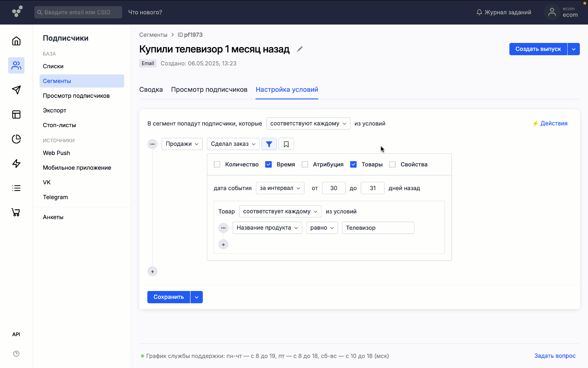This screenshot has width=588, height=368.
Task: Uncheck the Время checkbox
Action: [268, 165]
